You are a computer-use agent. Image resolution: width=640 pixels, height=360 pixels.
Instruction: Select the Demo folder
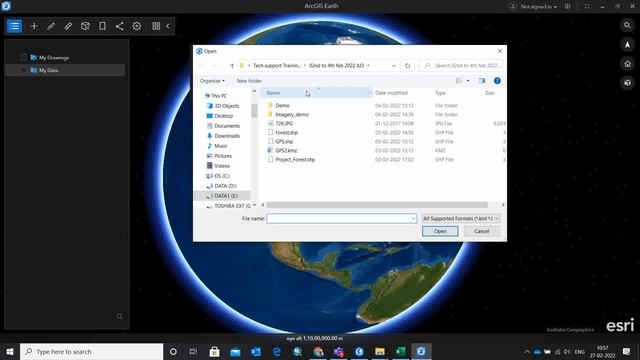point(282,105)
